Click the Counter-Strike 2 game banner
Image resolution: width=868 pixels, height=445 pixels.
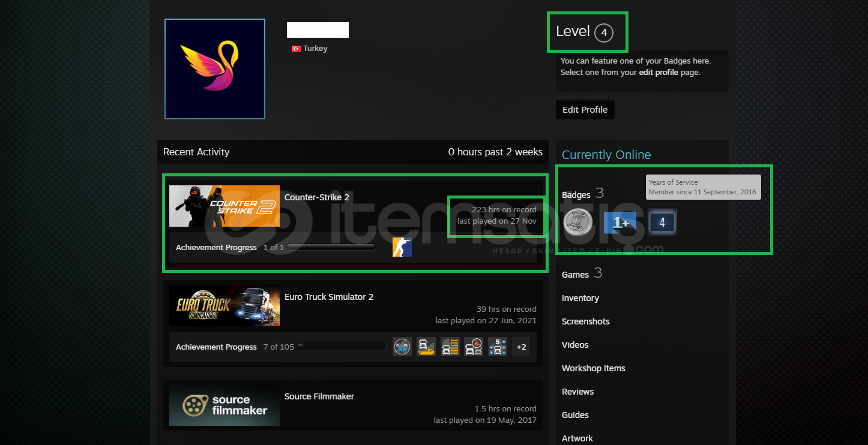click(x=225, y=206)
